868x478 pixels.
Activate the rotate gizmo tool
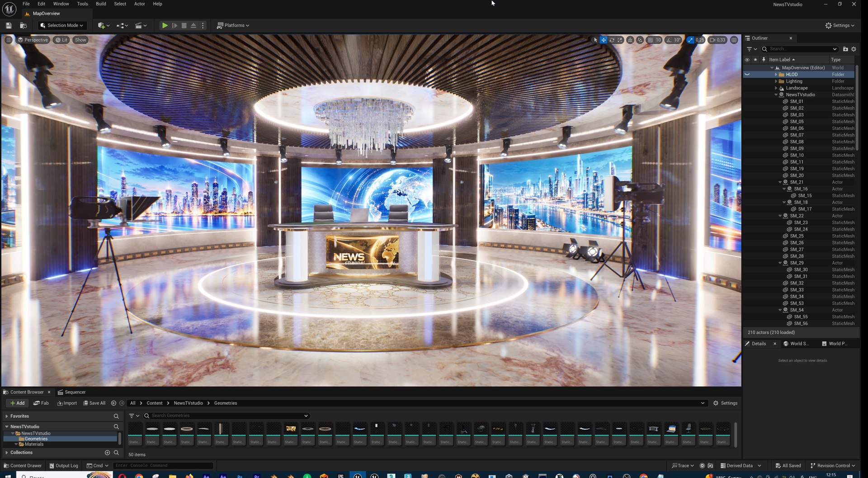[612, 40]
